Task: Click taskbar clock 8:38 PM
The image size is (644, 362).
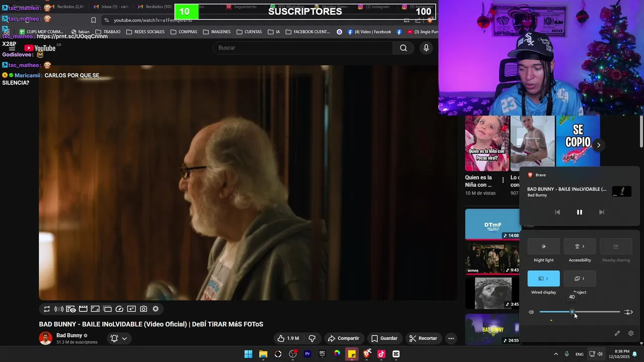Action: (618, 354)
